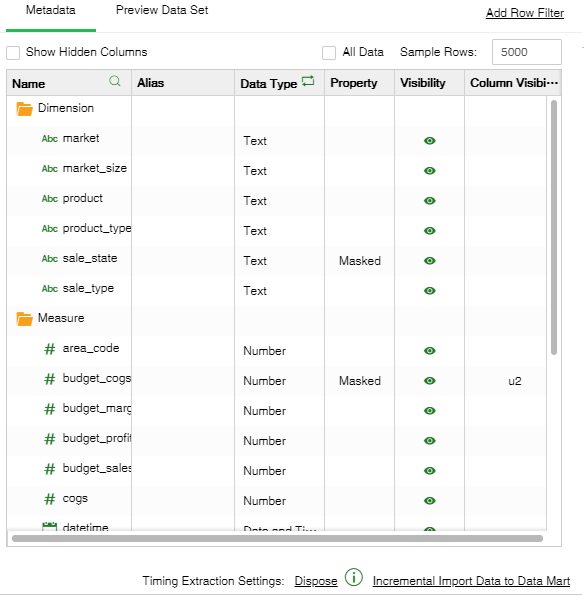This screenshot has width=584, height=595.
Task: Click the info icon beside Dispose
Action: pyautogui.click(x=354, y=577)
